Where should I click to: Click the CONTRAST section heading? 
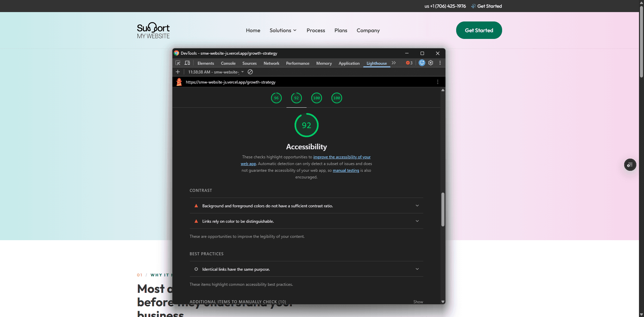[201, 191]
